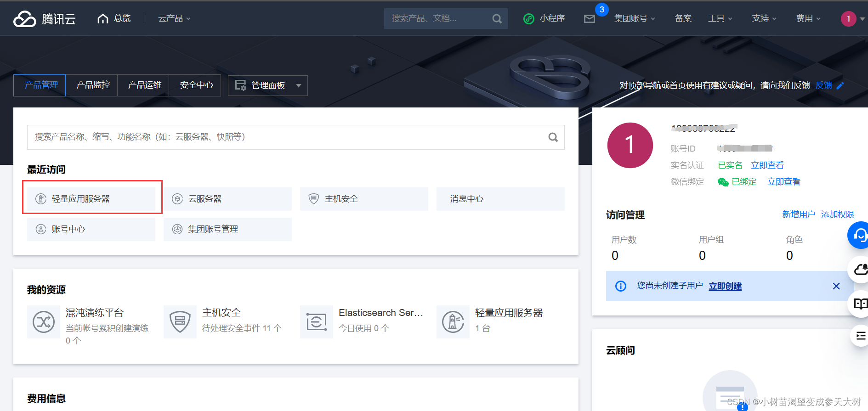This screenshot has width=868, height=411.
Task: Click the 已实名 status text
Action: [x=730, y=165]
